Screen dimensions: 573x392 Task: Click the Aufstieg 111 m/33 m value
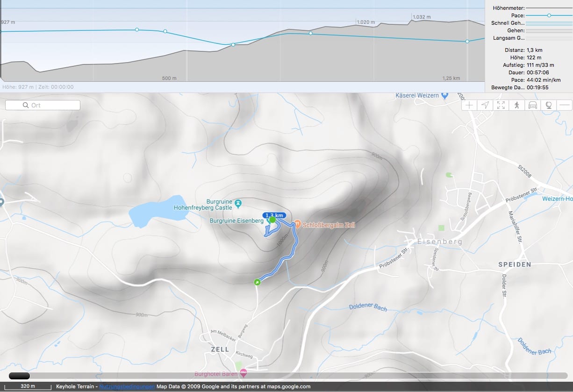[x=540, y=65]
